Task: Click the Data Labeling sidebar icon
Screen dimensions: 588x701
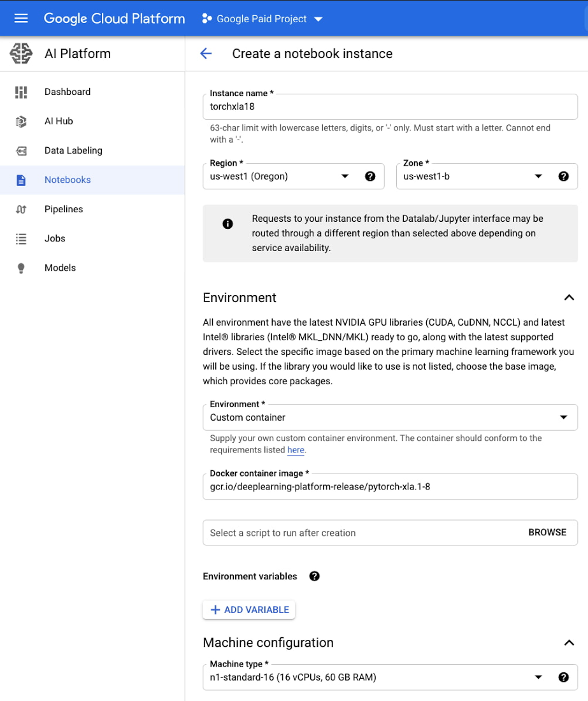Action: pyautogui.click(x=21, y=151)
